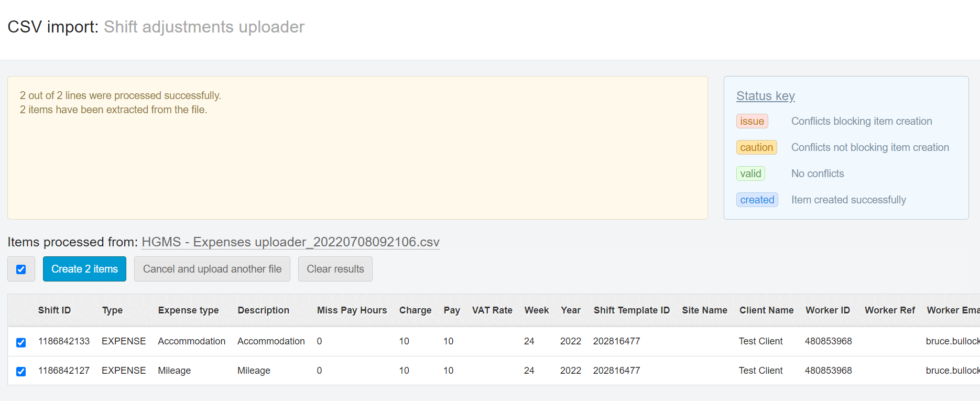980x401 pixels.
Task: Click the yellow caution status badge
Action: [756, 147]
